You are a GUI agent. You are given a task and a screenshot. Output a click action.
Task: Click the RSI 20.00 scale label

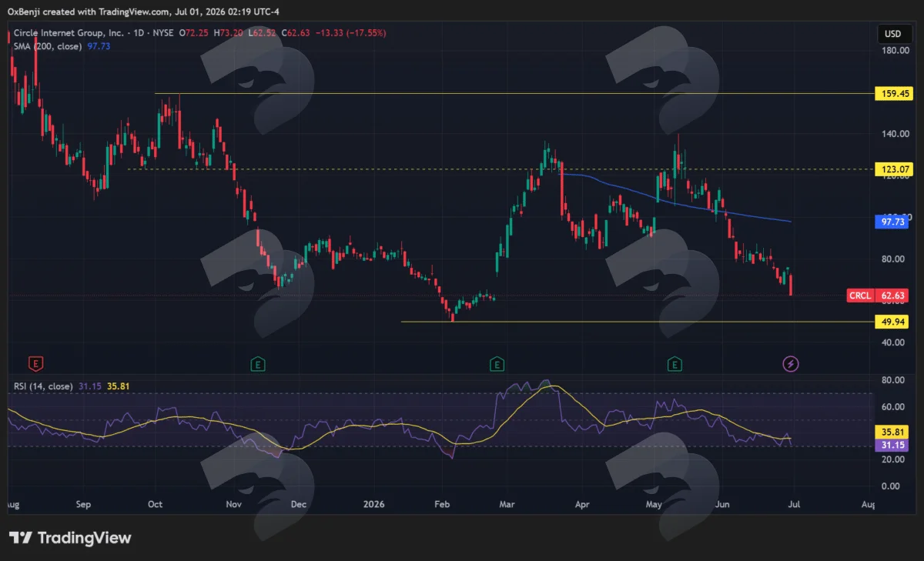(892, 459)
